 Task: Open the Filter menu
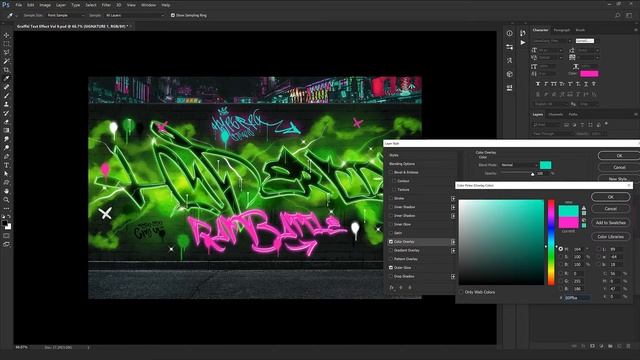106,5
